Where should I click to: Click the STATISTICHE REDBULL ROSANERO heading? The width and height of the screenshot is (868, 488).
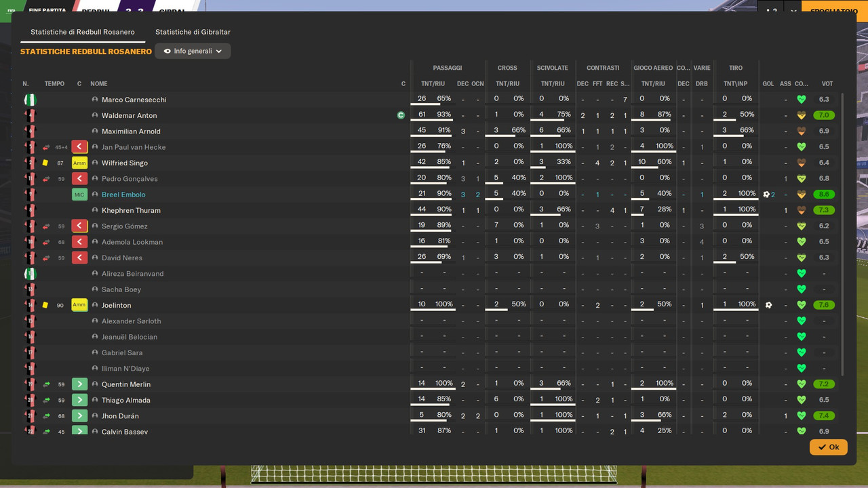pos(86,52)
